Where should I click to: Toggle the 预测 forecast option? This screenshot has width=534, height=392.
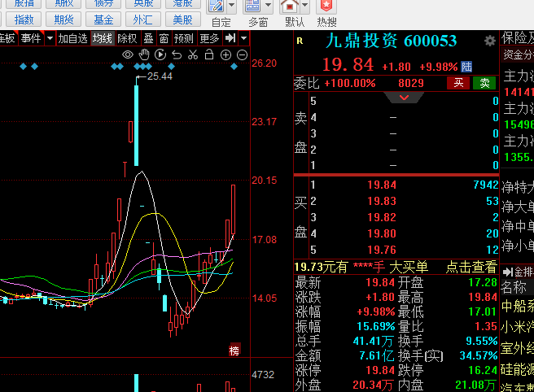click(x=184, y=38)
